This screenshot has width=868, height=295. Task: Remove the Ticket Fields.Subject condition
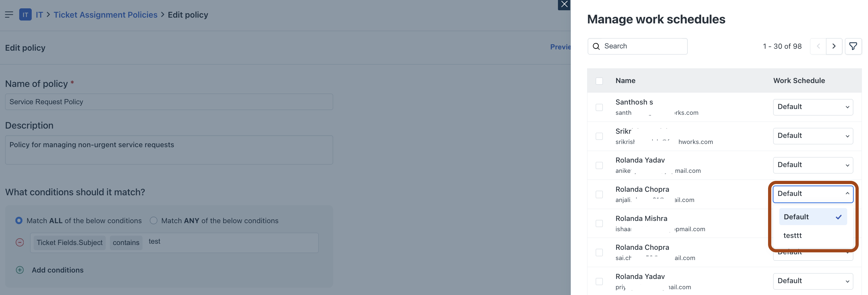[20, 242]
